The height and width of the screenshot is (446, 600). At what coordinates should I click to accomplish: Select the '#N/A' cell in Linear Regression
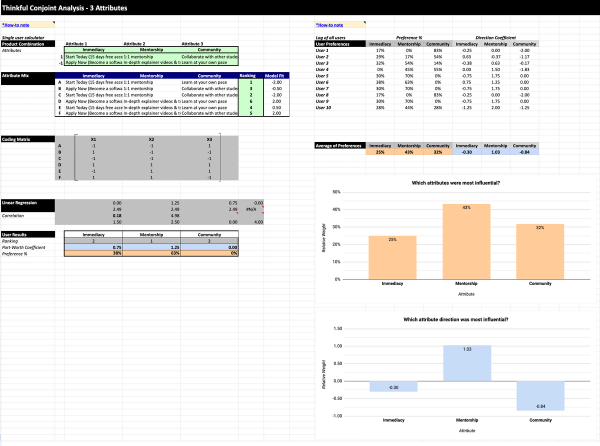pyautogui.click(x=251, y=209)
